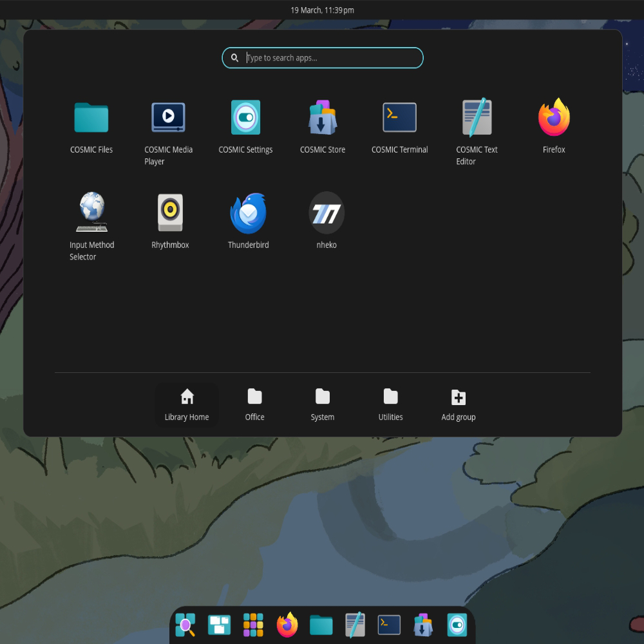This screenshot has width=644, height=644.
Task: Open the workspaces overview in dock
Action: coord(220,625)
